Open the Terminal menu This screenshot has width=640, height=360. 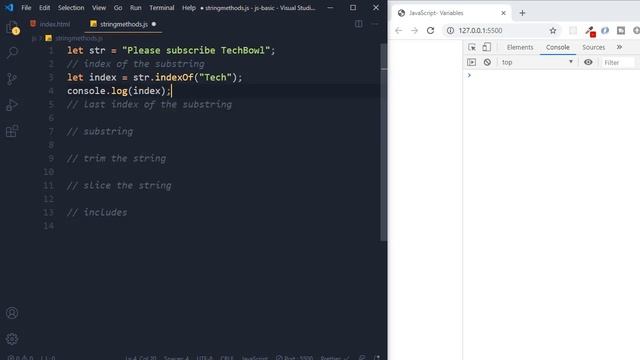coord(162,8)
